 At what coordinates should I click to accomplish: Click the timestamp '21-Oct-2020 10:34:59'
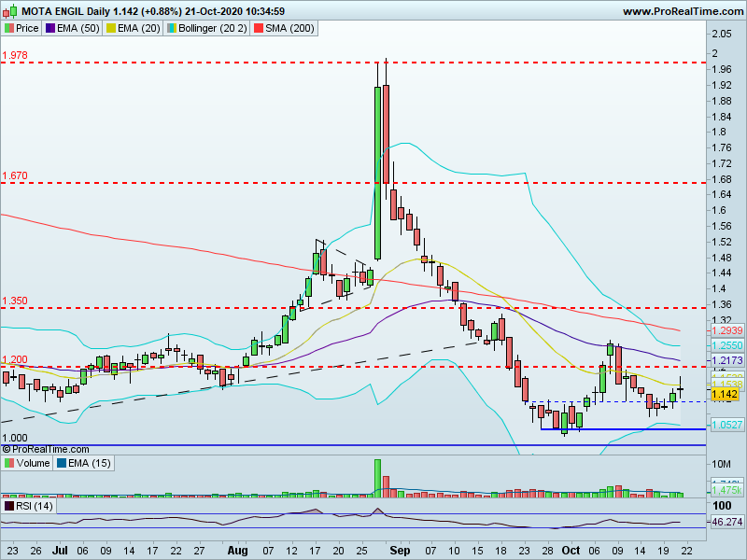click(x=235, y=11)
